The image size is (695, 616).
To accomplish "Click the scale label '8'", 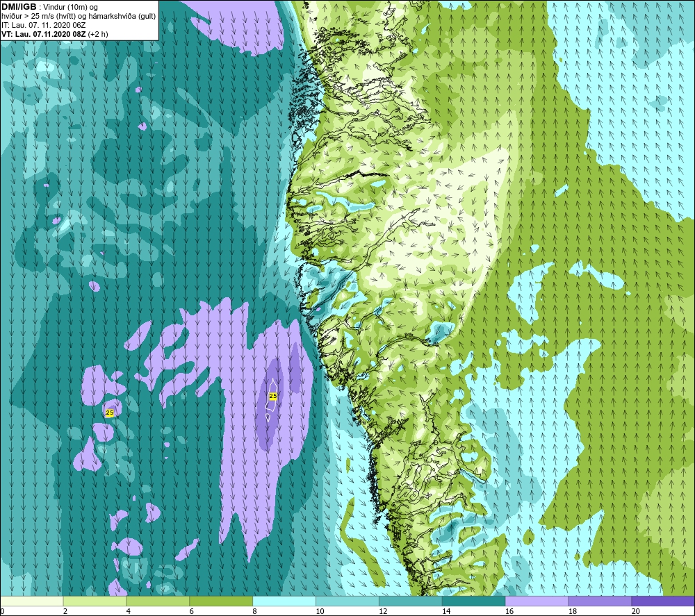I will 255,611.
